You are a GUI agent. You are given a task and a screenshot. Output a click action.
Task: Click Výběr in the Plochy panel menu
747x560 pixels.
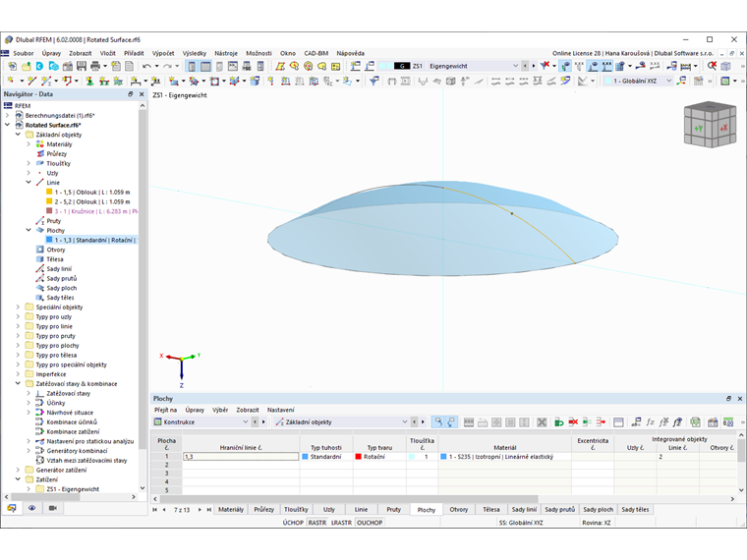pos(220,410)
